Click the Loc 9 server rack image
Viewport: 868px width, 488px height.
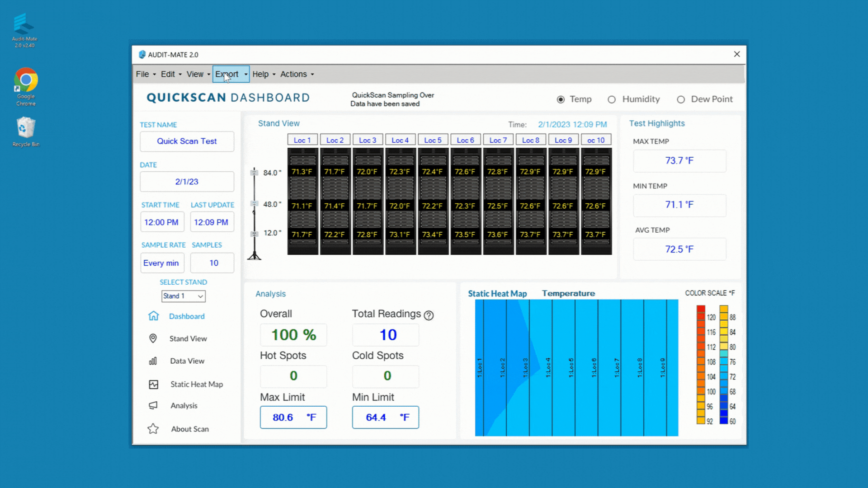click(563, 201)
